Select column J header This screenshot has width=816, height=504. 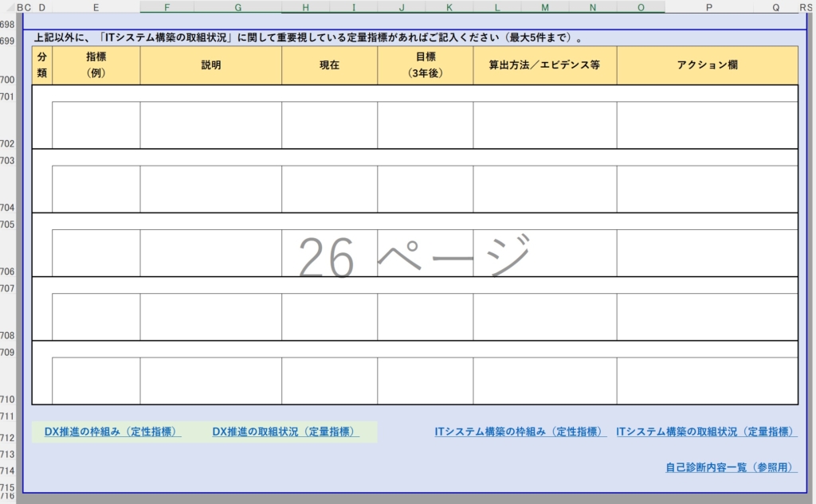(402, 7)
